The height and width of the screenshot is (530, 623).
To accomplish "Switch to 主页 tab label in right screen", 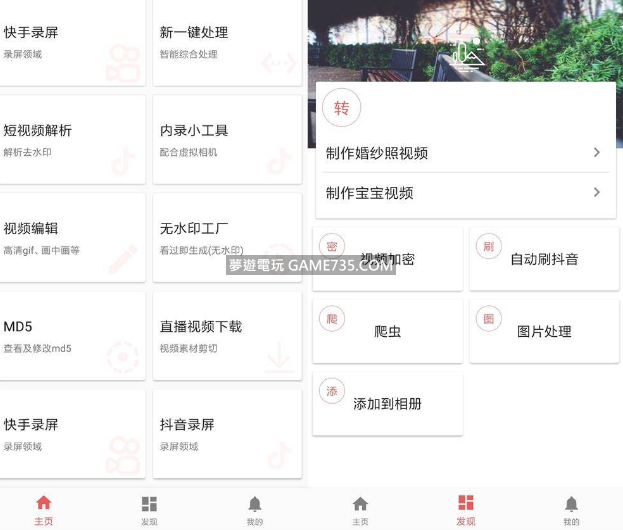I will click(x=360, y=522).
